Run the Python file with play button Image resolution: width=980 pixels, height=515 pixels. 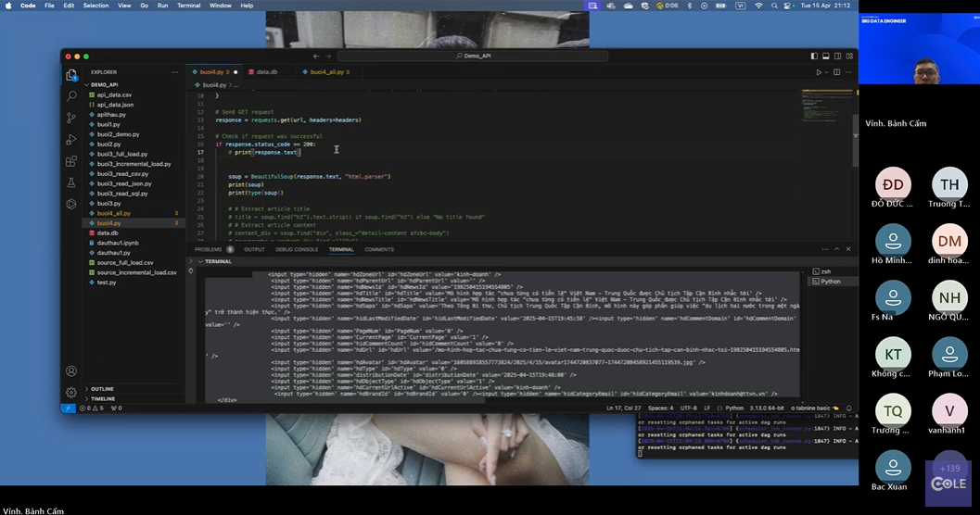pos(818,72)
